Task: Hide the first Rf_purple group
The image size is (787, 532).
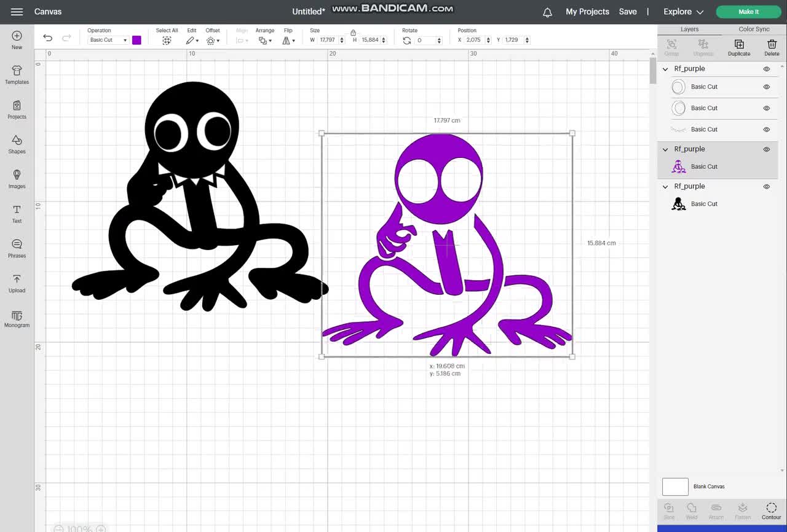Action: (x=767, y=69)
